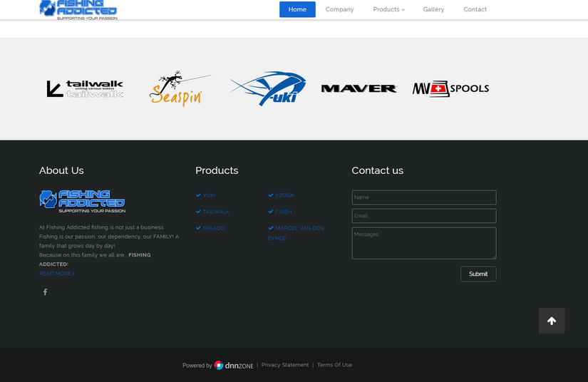The image size is (588, 382).
Task: Open the Marcel Van Den Eynde link
Action: click(296, 233)
